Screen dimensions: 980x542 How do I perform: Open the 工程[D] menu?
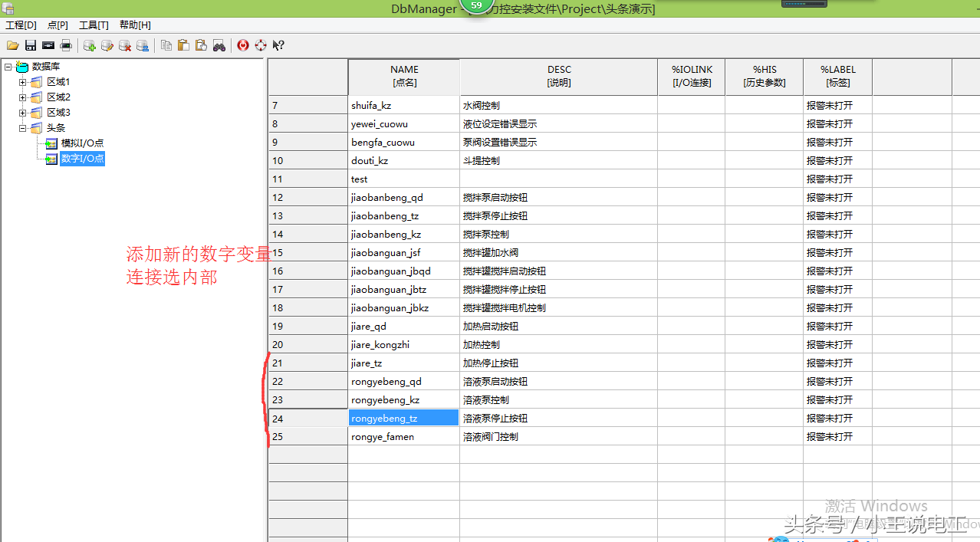tap(21, 25)
